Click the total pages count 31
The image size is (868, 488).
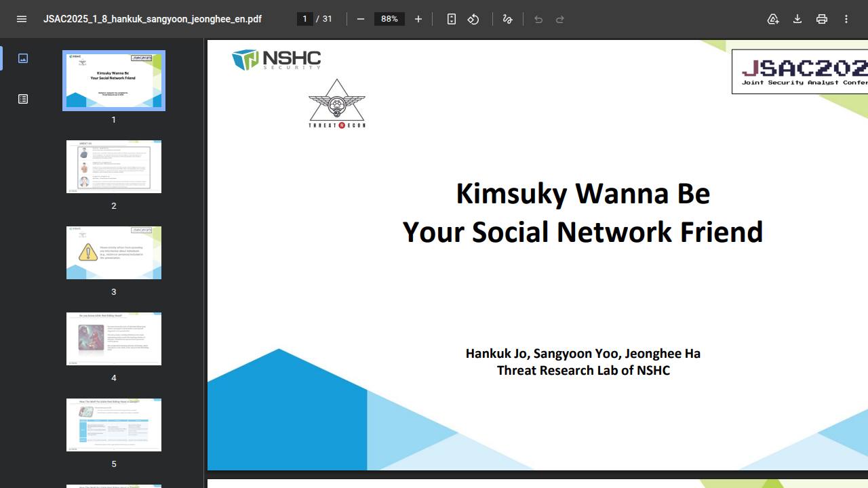pos(327,19)
